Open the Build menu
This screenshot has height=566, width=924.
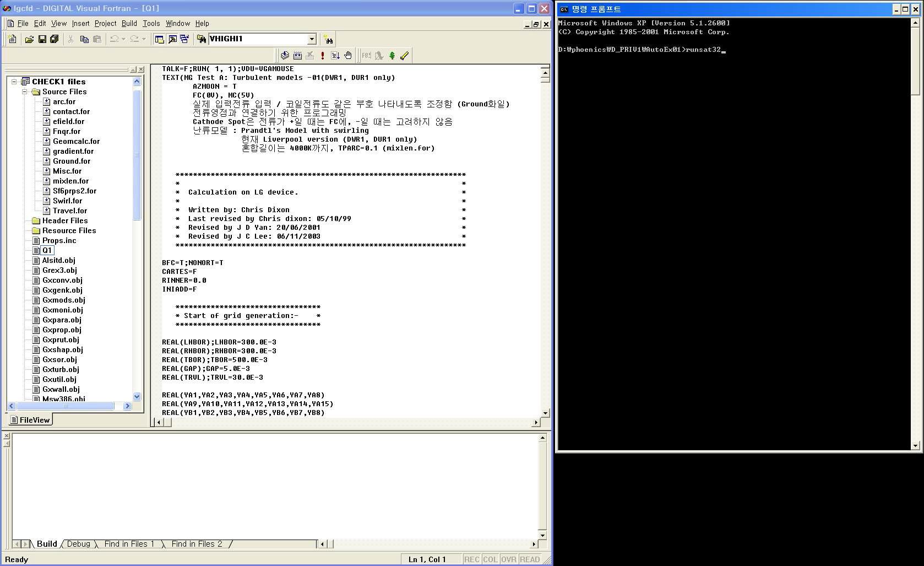(129, 24)
